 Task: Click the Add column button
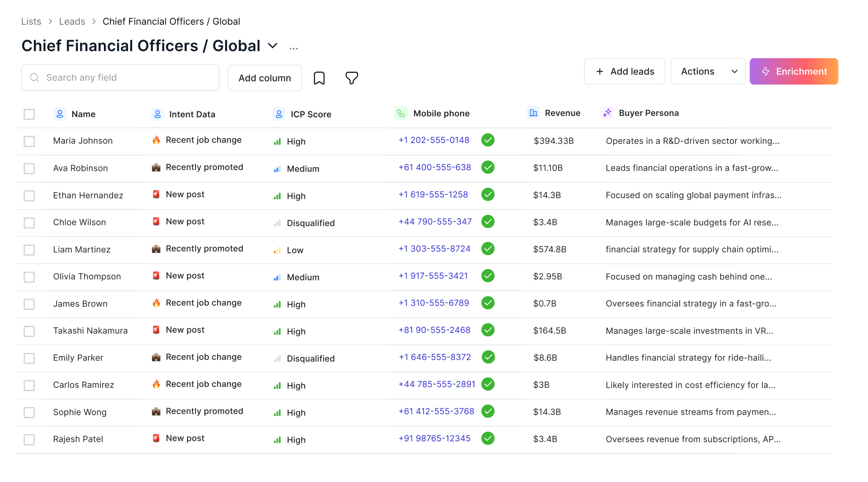coord(265,78)
